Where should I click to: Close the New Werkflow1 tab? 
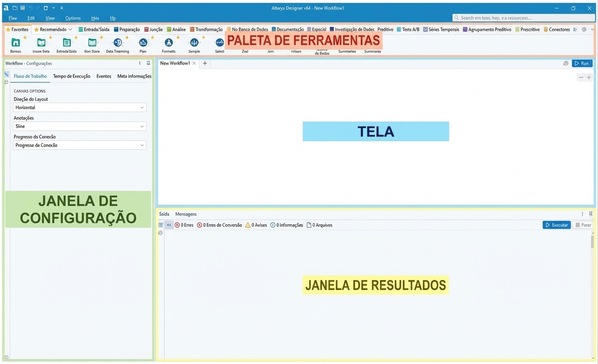194,63
